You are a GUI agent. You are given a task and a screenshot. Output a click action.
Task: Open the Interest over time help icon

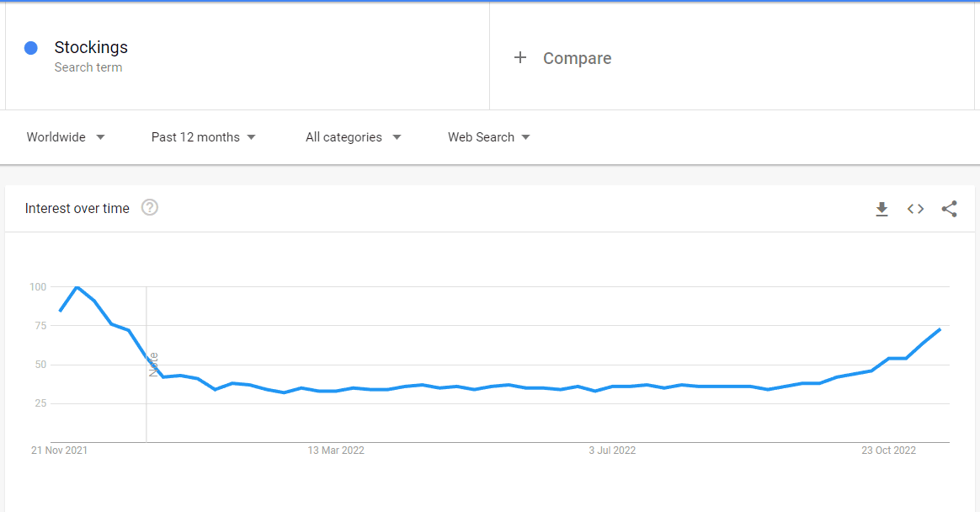tap(149, 207)
